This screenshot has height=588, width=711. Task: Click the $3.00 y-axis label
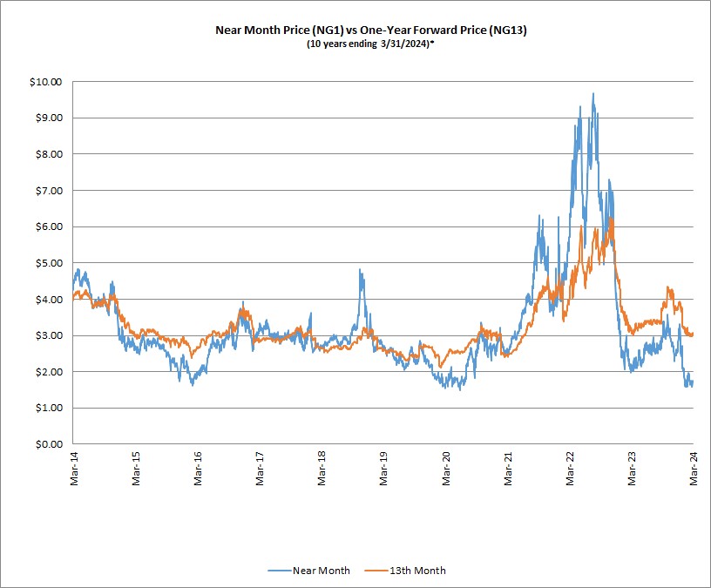coord(49,335)
